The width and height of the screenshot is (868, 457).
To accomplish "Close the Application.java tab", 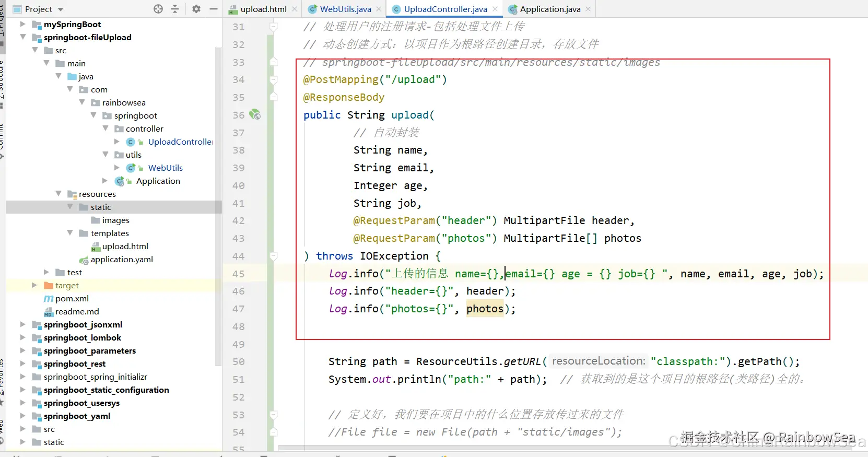I will coord(589,9).
